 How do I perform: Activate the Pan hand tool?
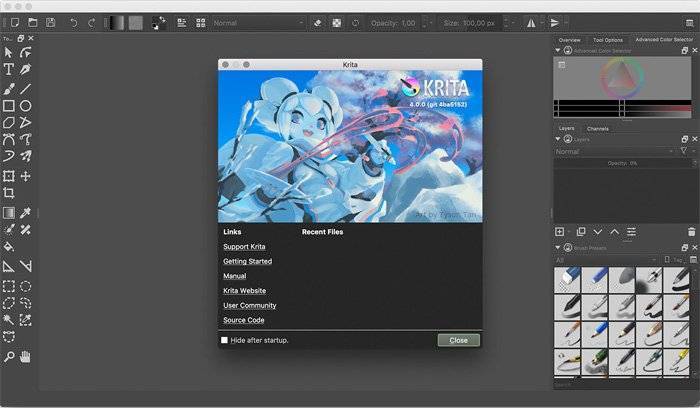25,357
